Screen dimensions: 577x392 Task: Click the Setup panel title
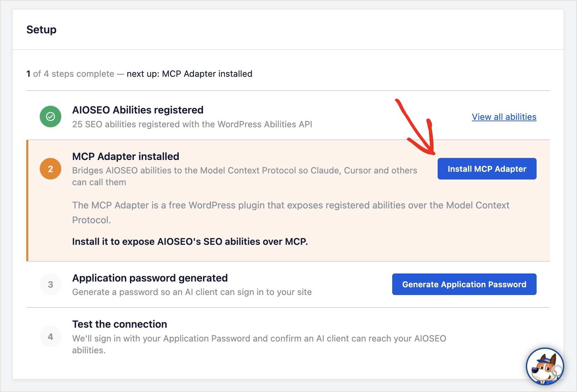41,30
